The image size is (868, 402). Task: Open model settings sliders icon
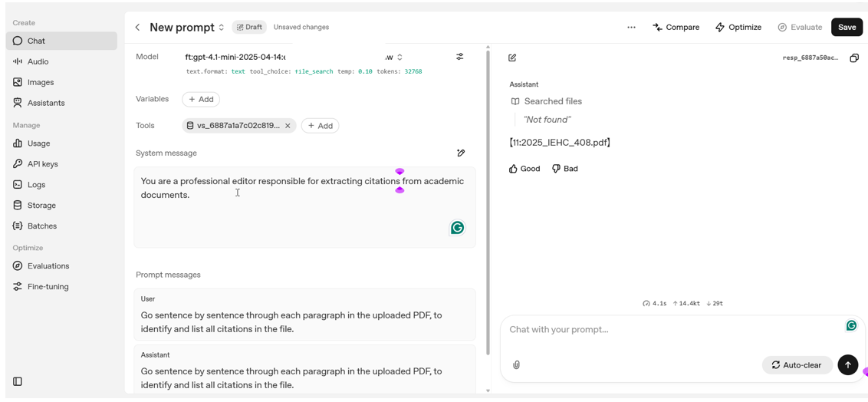coord(459,57)
